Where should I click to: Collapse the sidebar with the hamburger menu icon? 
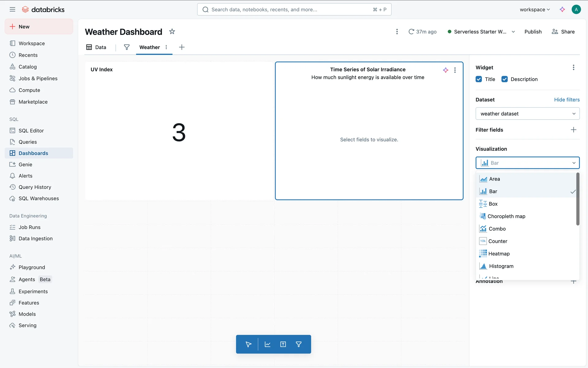tap(12, 10)
